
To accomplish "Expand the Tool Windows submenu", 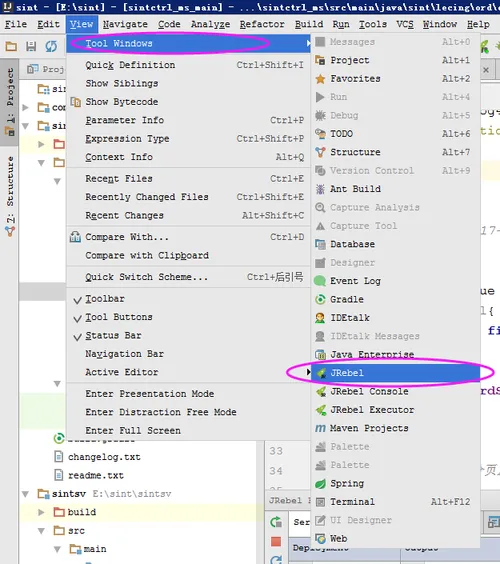I will (x=188, y=43).
